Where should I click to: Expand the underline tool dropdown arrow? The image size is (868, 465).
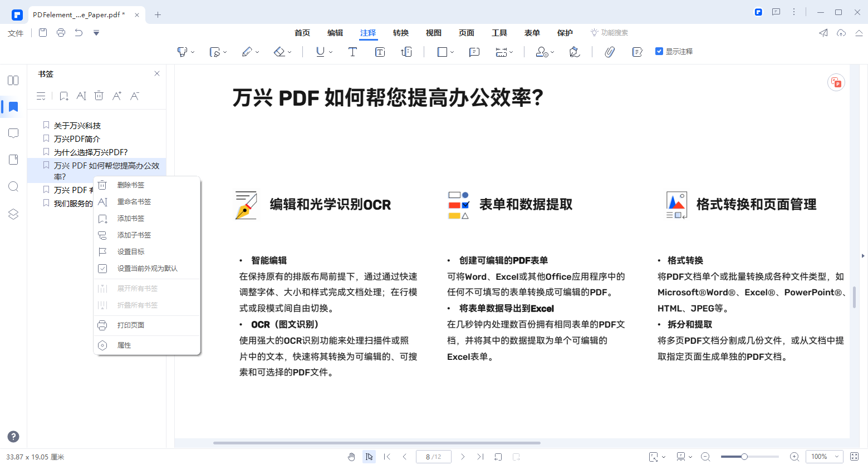tap(330, 51)
